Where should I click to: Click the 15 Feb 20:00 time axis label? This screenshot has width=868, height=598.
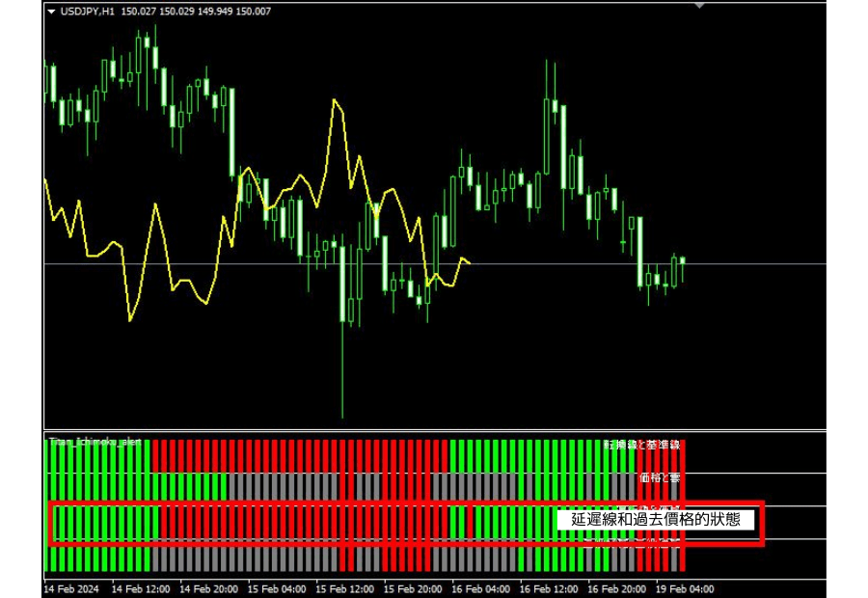[x=413, y=587]
